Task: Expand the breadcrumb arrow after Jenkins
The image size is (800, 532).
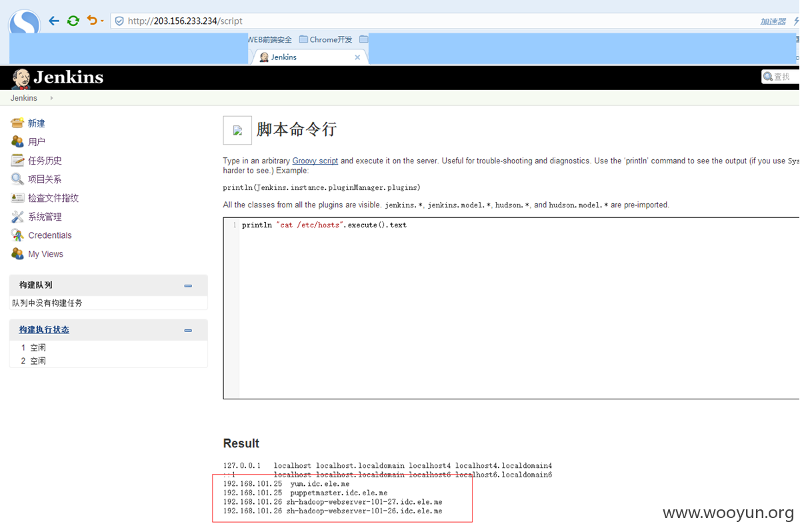Action: click(51, 98)
